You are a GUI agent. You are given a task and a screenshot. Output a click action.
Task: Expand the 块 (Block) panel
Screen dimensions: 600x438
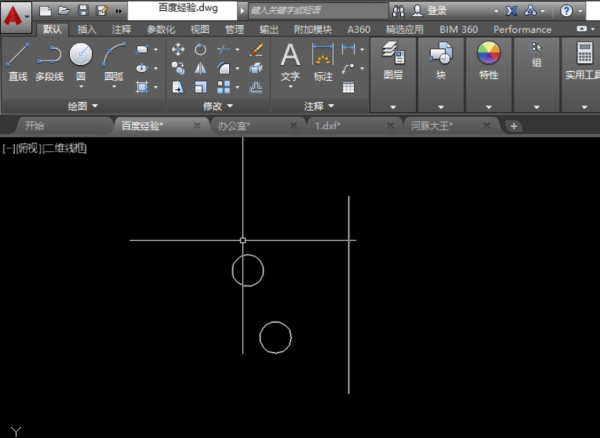[441, 107]
